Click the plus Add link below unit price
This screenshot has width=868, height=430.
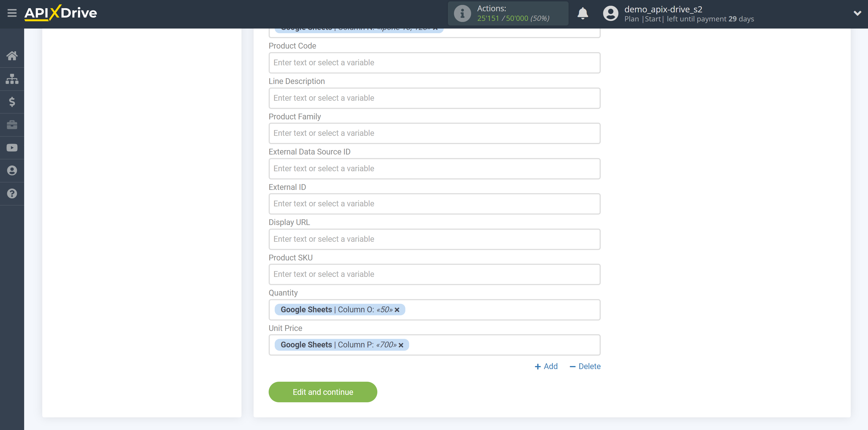coord(545,366)
